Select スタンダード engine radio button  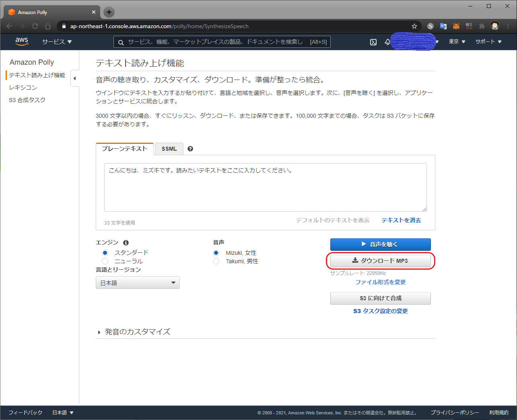tap(105, 253)
